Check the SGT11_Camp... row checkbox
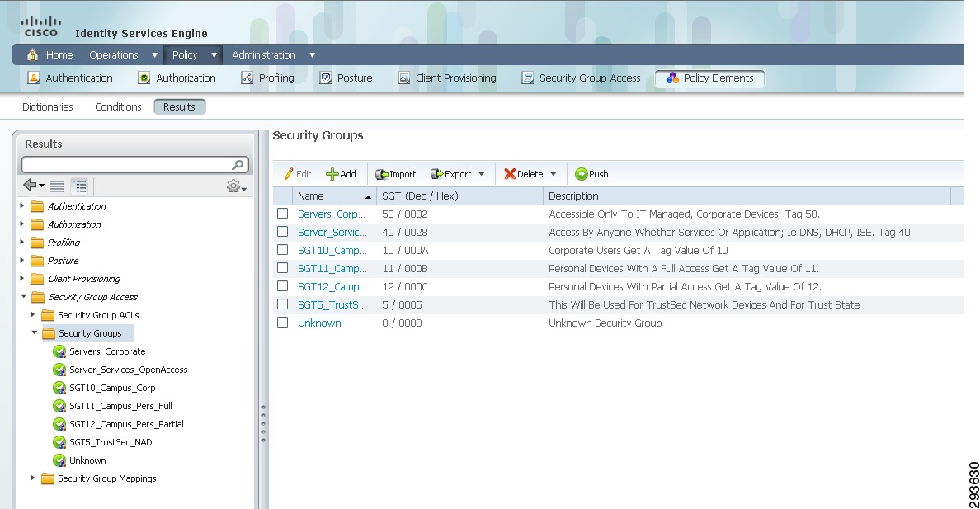Screen dimensions: 980x509 pyautogui.click(x=282, y=268)
